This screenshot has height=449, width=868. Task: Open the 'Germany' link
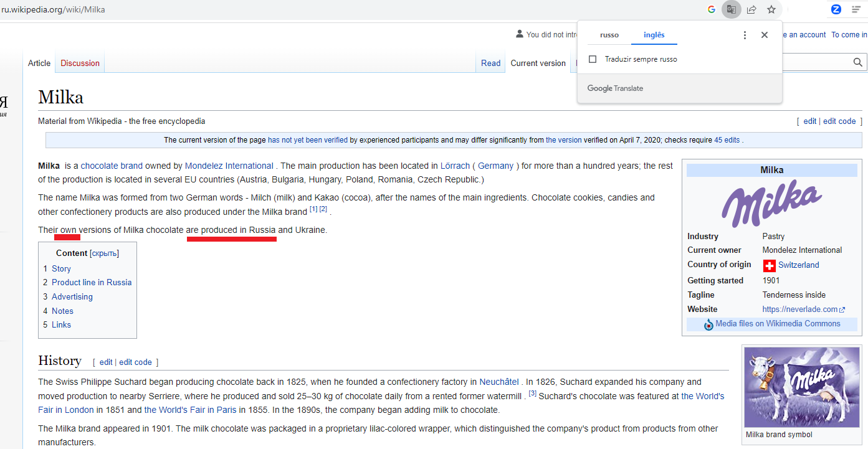[496, 166]
